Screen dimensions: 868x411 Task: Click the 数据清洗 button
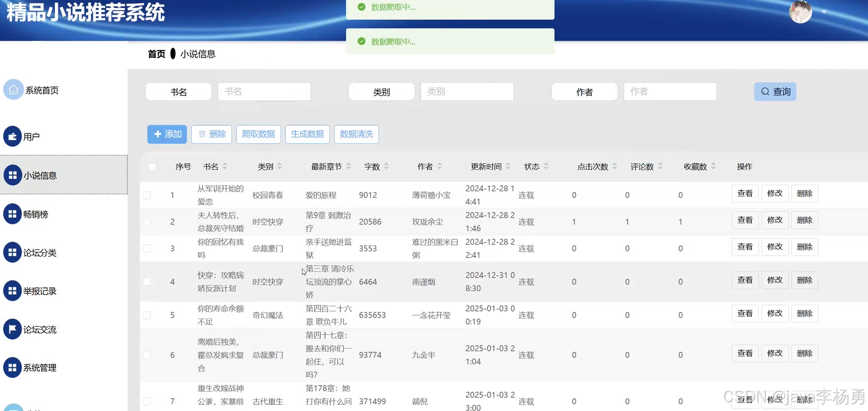point(356,134)
